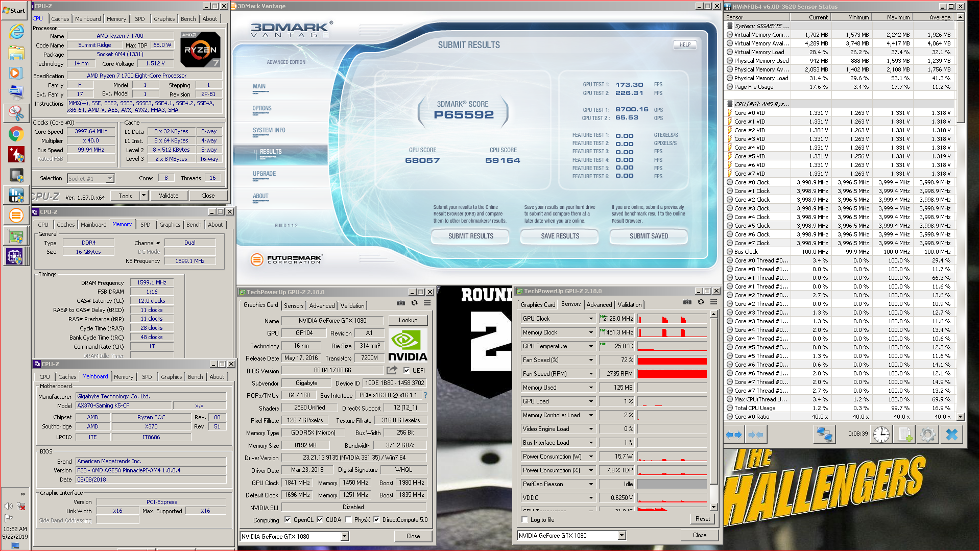The image size is (980, 551).
Task: Toggle the UEFI checkbox in GPU-Z
Action: point(407,371)
